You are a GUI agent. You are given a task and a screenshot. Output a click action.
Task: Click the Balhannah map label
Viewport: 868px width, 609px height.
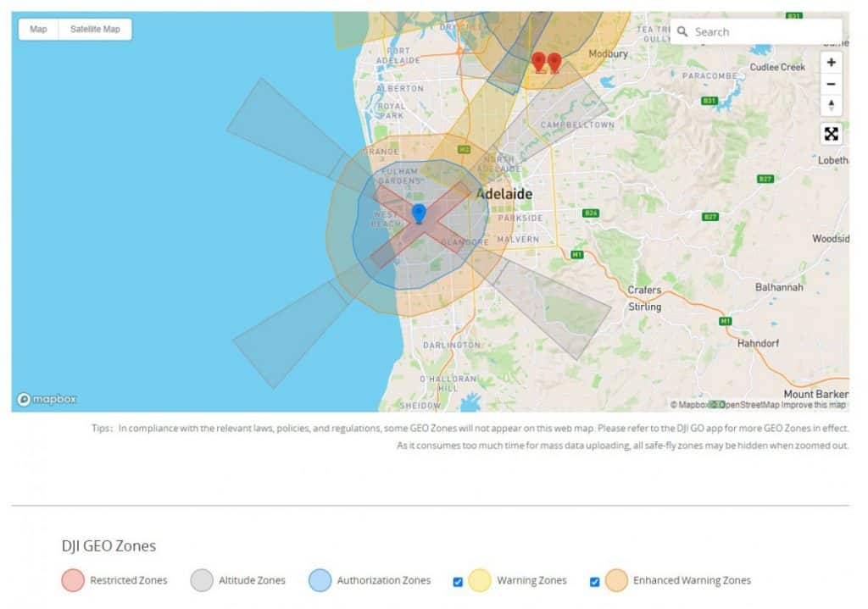(779, 287)
